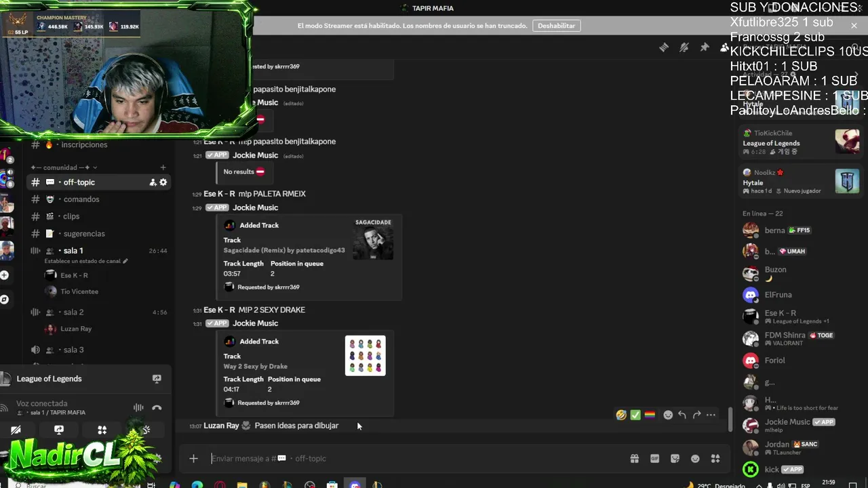
Task: Reply to the Luzan Ray message
Action: pyautogui.click(x=682, y=415)
